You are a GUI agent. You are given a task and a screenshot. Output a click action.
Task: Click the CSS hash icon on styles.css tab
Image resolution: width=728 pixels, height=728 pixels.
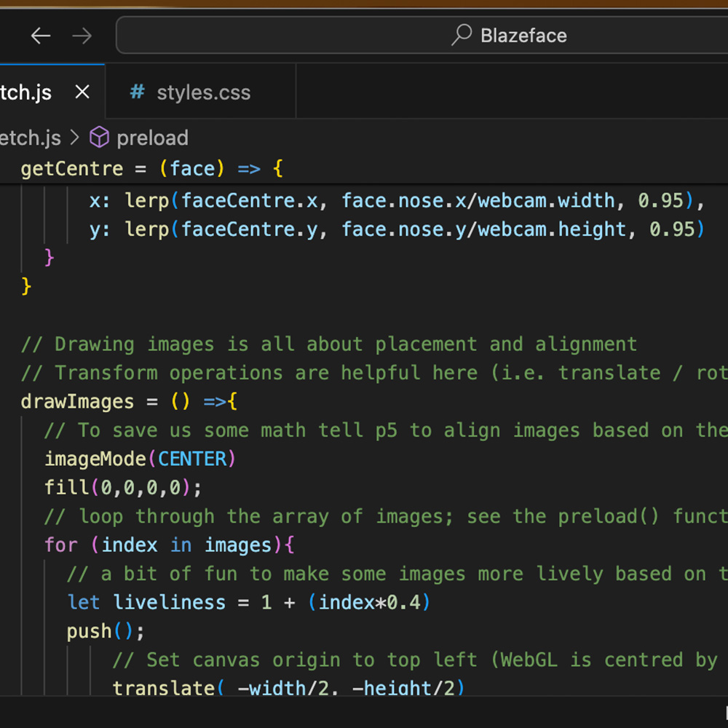coord(136,92)
